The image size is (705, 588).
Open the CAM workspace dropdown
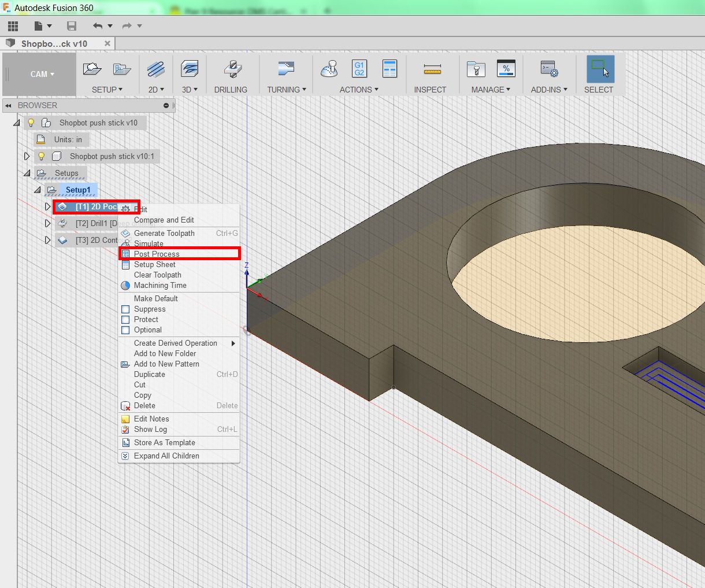pos(42,74)
